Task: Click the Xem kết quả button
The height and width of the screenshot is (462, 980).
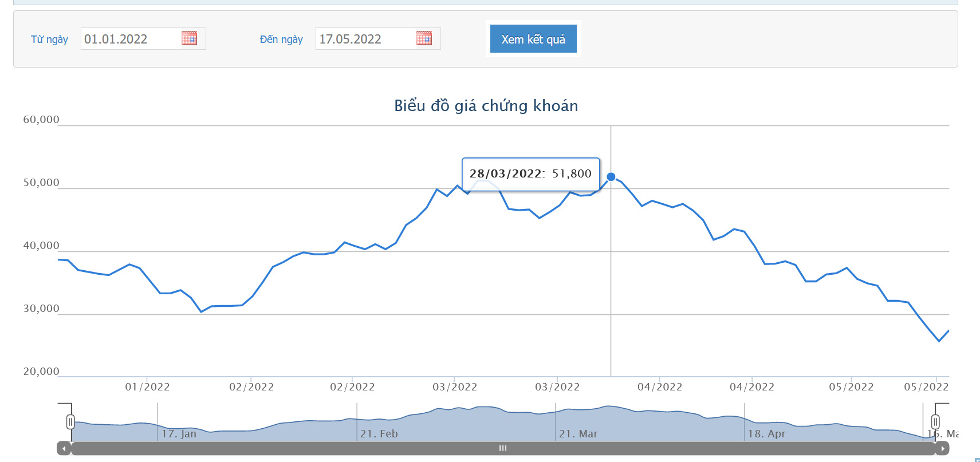Action: coord(533,39)
